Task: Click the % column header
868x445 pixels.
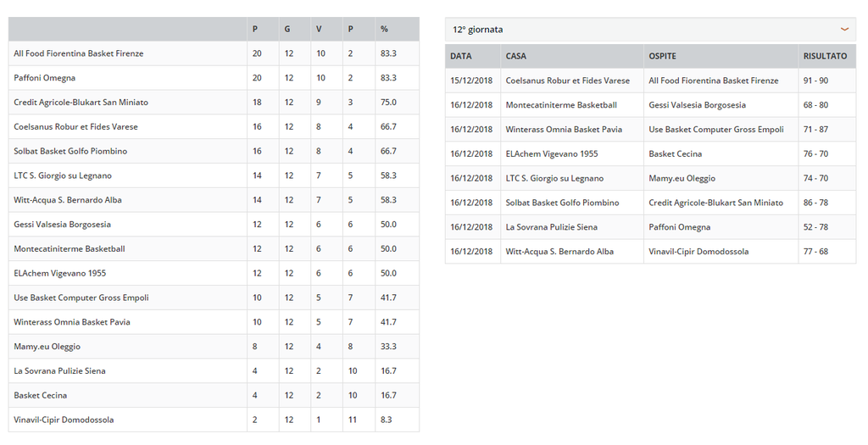Action: tap(384, 29)
